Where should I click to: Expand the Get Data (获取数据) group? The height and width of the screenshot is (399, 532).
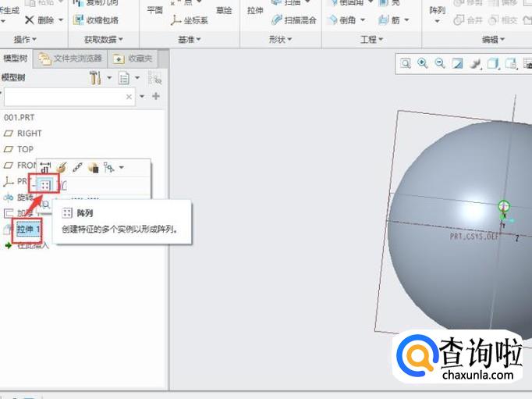(104, 40)
